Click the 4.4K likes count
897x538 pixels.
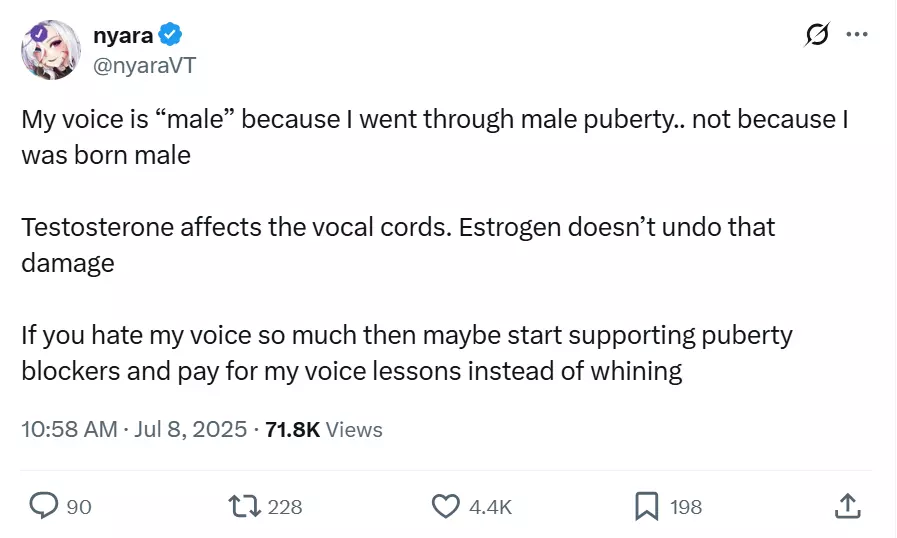coord(490,507)
